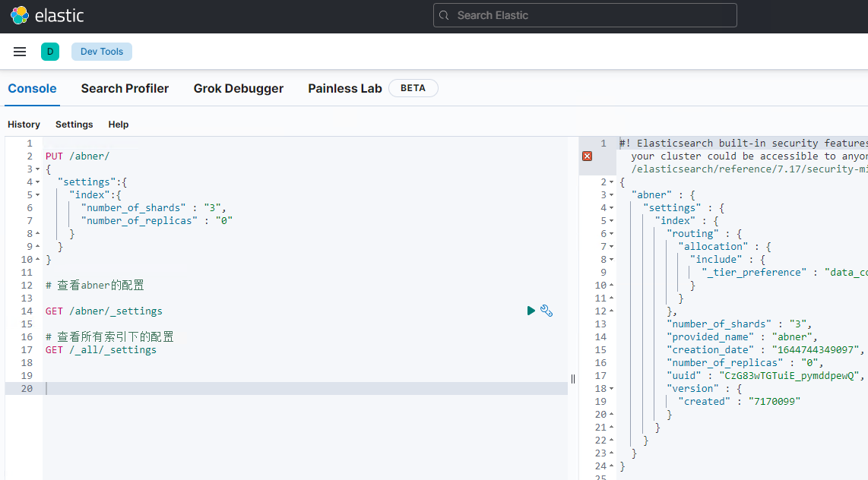Collapse editor fold at line 3

click(x=38, y=169)
